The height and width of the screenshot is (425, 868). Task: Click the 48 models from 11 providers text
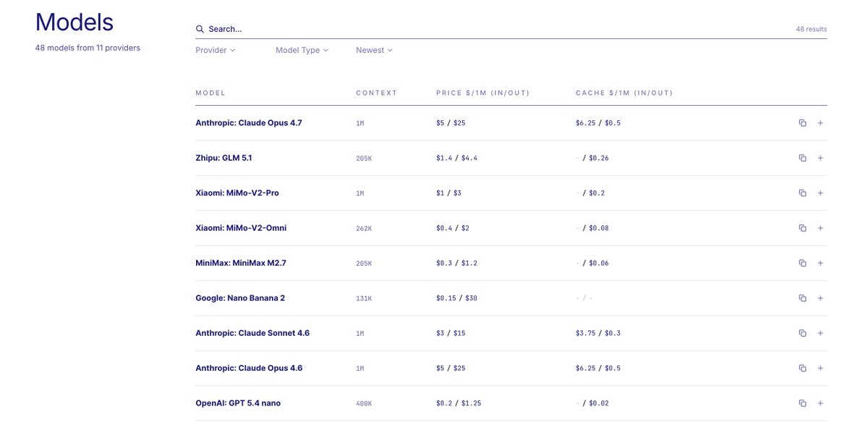(88, 48)
